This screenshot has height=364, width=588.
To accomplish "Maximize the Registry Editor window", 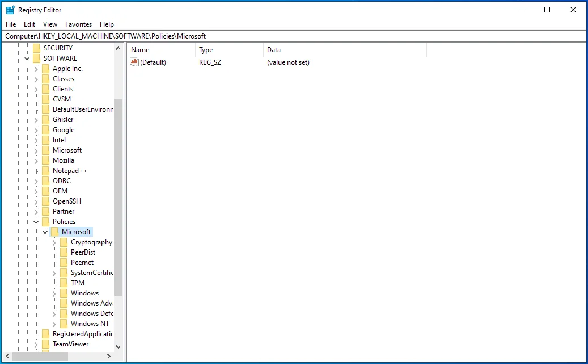I will click(547, 10).
